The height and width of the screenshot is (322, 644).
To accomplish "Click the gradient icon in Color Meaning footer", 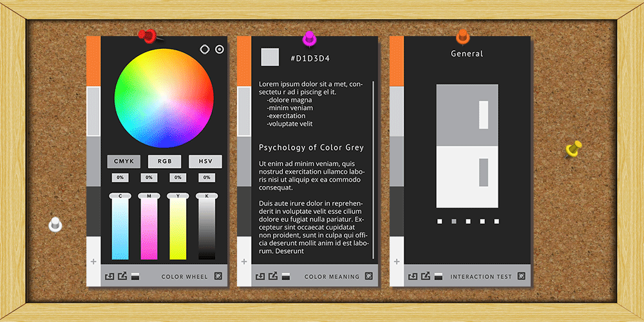I will point(285,277).
